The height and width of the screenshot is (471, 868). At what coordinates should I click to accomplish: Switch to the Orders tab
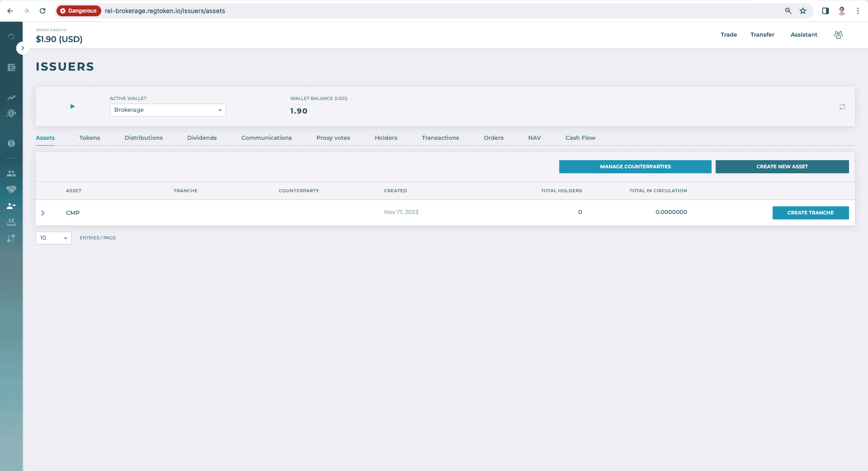point(494,138)
